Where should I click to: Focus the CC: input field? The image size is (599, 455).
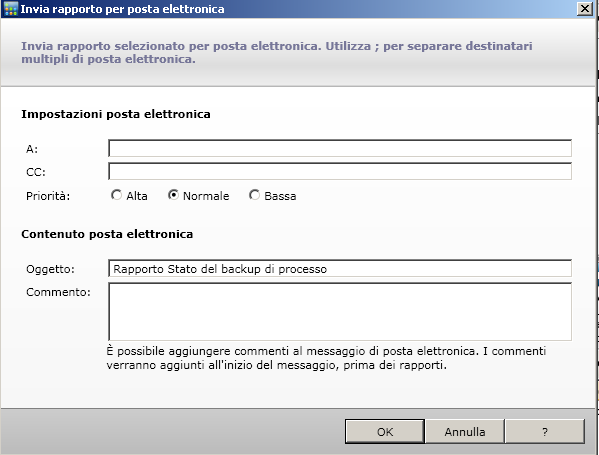click(340, 171)
